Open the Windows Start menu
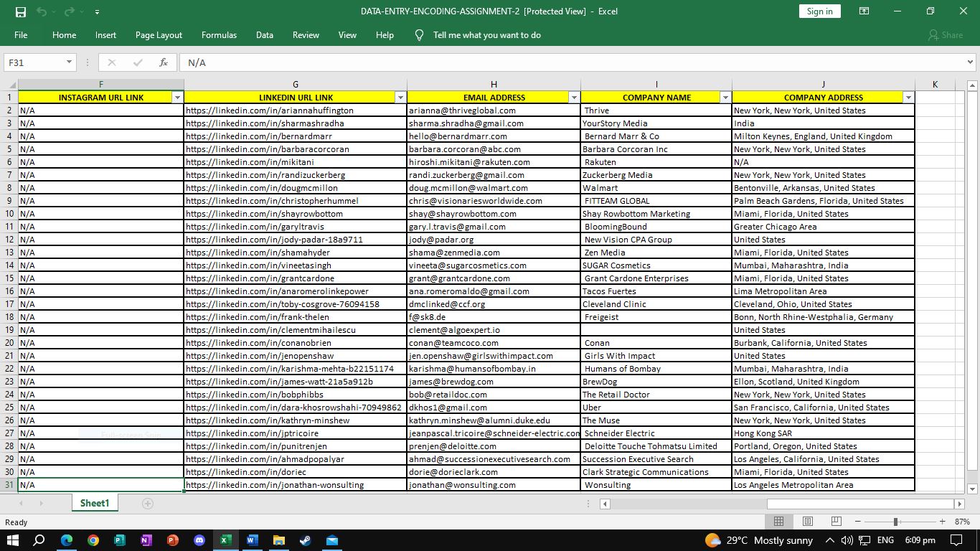The width and height of the screenshot is (980, 551). [x=12, y=540]
